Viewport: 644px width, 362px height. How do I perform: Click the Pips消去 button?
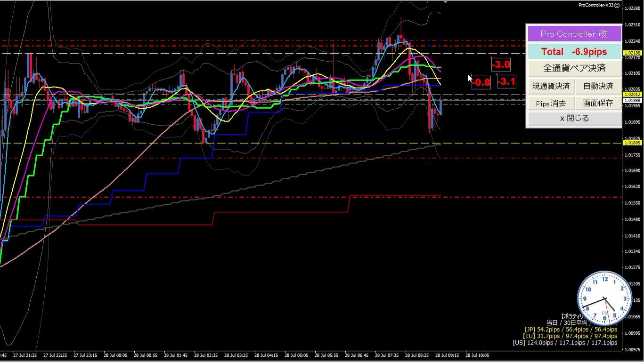coord(551,103)
